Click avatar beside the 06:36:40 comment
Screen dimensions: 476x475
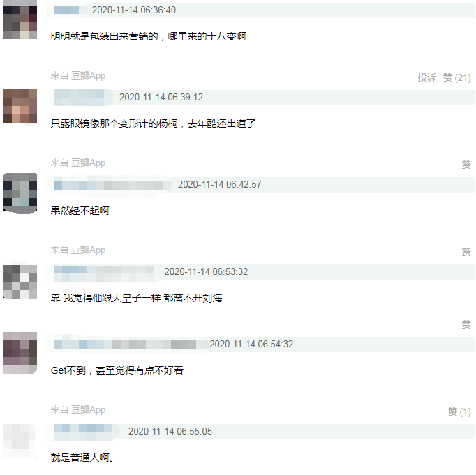(x=20, y=20)
